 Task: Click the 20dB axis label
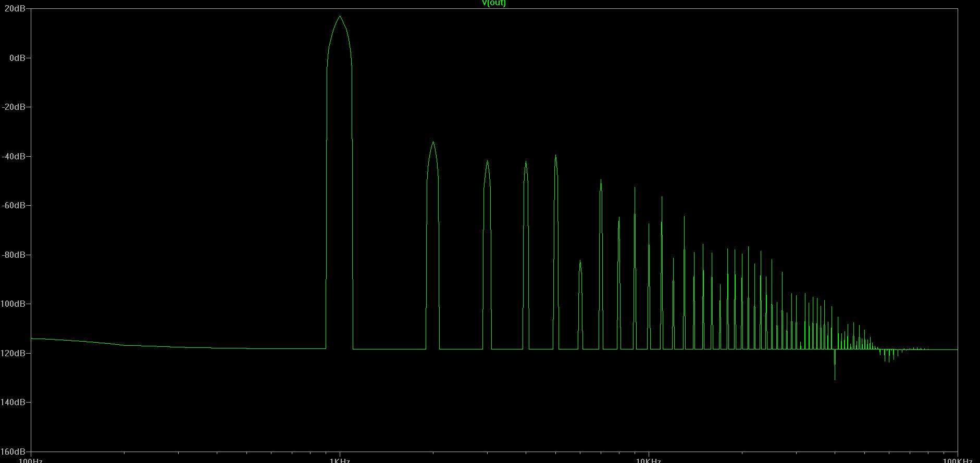click(15, 9)
